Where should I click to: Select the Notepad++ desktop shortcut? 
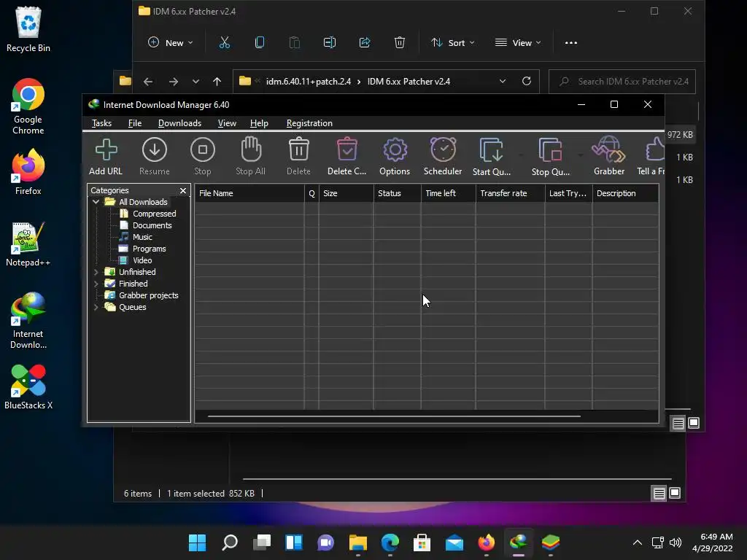coord(28,244)
